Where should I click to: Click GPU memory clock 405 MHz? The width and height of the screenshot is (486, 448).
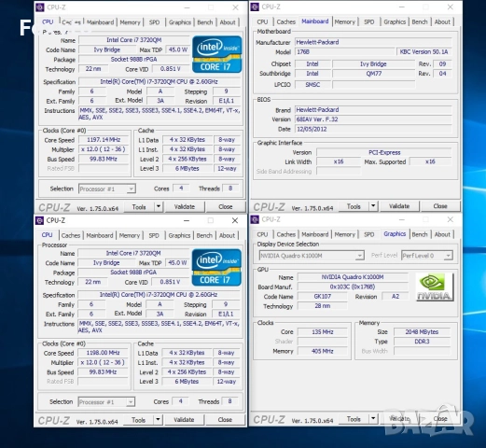pos(323,351)
